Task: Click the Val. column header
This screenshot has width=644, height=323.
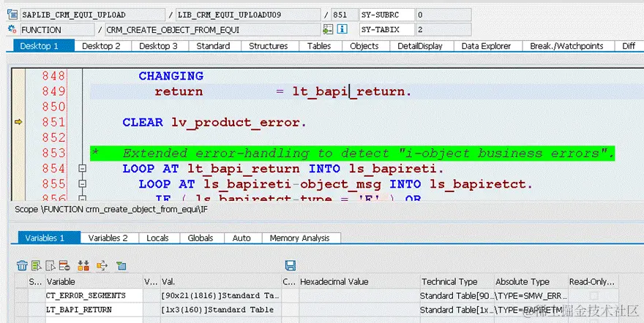Action: click(220, 281)
